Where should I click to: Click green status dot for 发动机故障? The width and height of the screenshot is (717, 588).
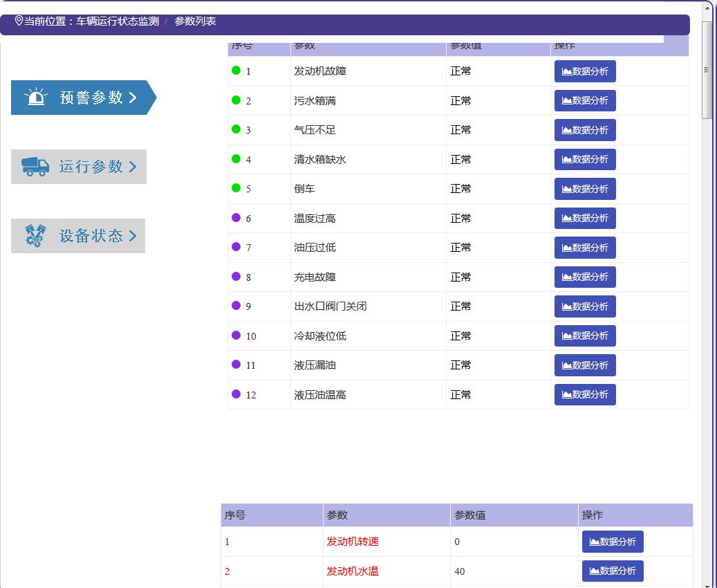coord(236,71)
